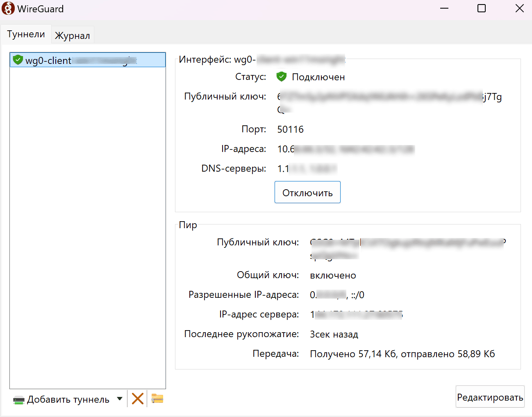Click the port value 50116

[291, 129]
